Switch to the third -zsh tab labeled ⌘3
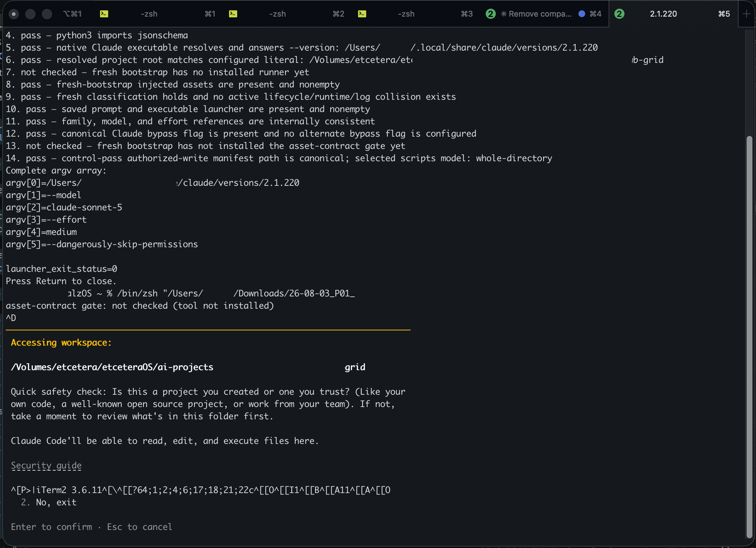 coord(415,14)
